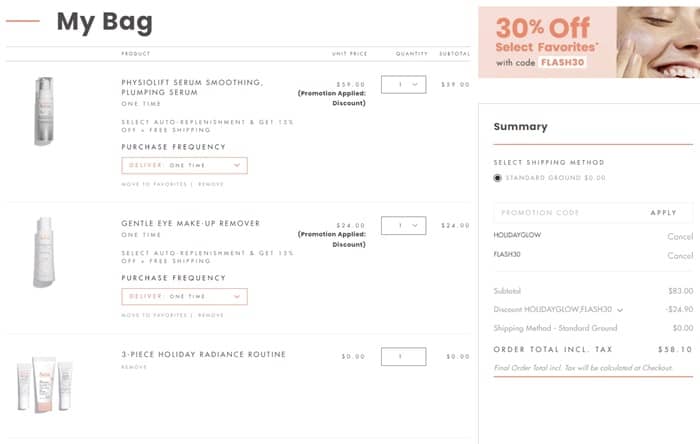The width and height of the screenshot is (700, 444).
Task: Move Physiolift Serum to favorites
Action: coord(154,184)
